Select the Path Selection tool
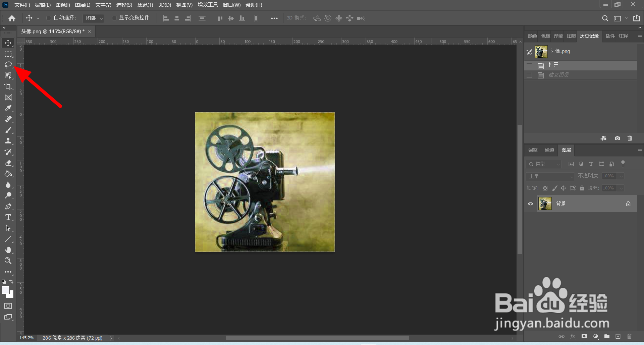The height and width of the screenshot is (345, 644). (x=8, y=228)
